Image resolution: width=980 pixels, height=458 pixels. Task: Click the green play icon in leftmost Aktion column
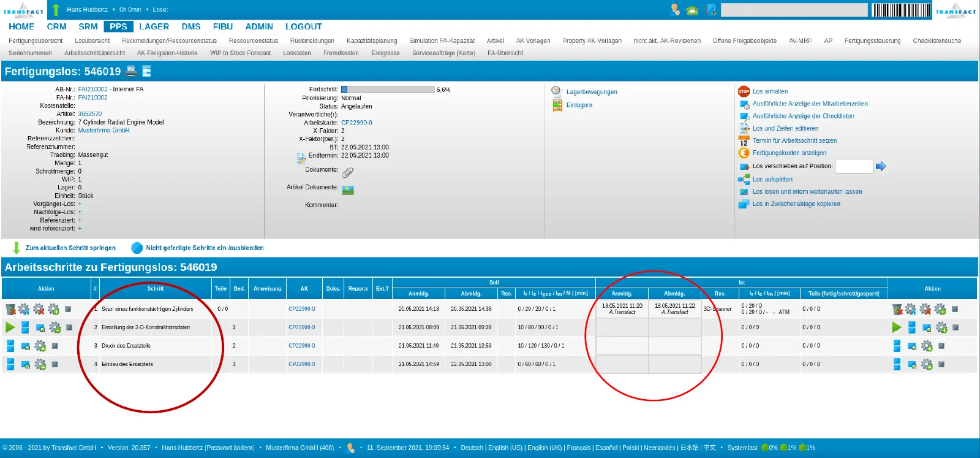click(x=10, y=327)
